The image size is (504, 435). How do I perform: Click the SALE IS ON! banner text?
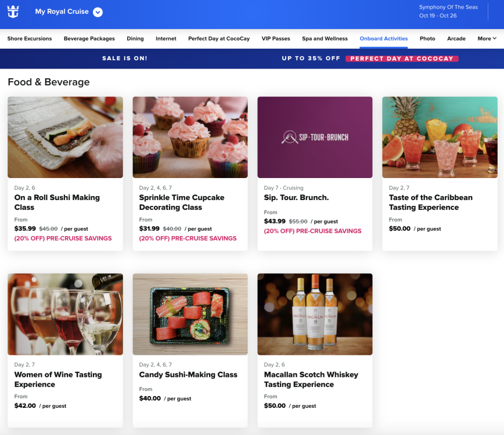click(x=125, y=59)
